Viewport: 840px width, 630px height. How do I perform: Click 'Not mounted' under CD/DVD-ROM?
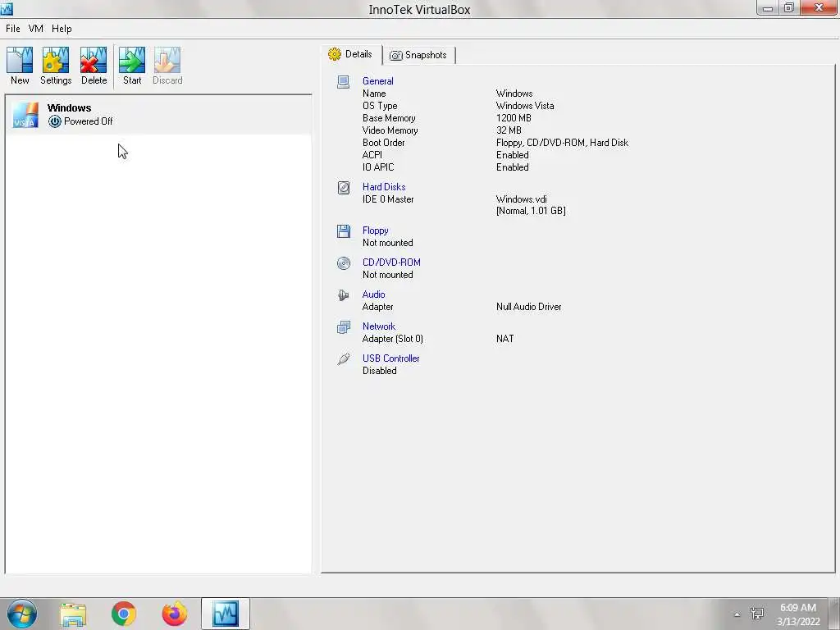[388, 276]
